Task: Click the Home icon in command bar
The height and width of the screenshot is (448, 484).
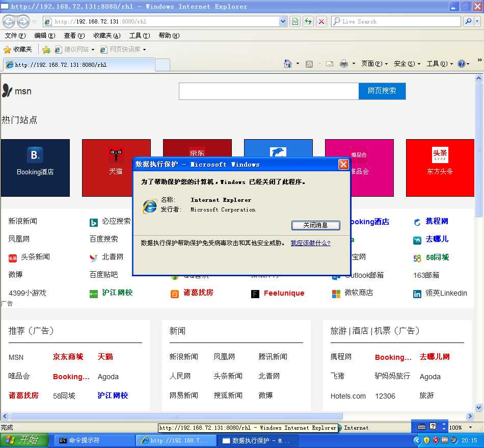Action: tap(288, 64)
